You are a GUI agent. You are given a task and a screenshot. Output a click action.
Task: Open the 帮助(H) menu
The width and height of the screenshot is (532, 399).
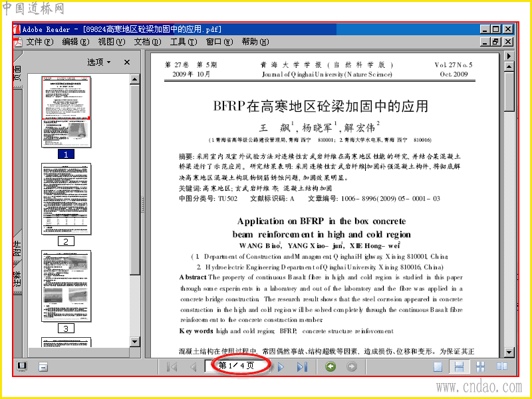(255, 42)
